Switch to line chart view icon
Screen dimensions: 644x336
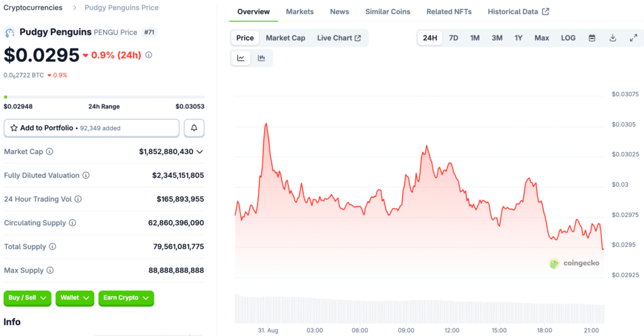[x=241, y=58]
